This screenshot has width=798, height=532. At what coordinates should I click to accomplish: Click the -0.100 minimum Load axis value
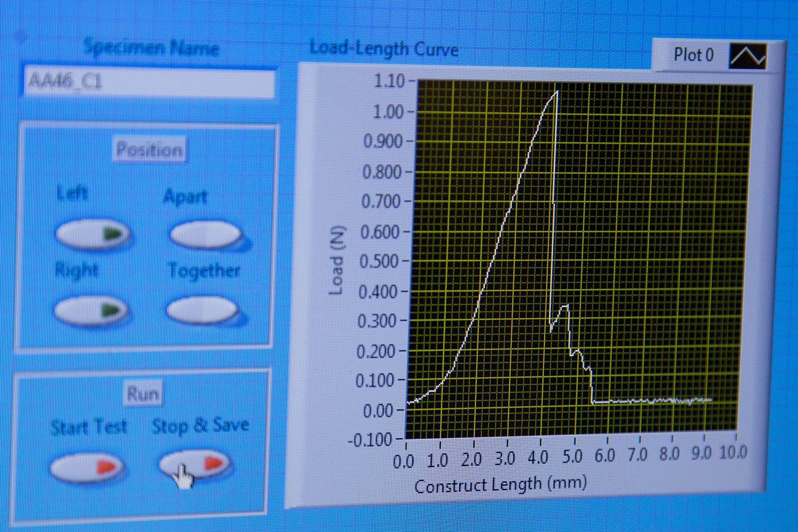[370, 440]
